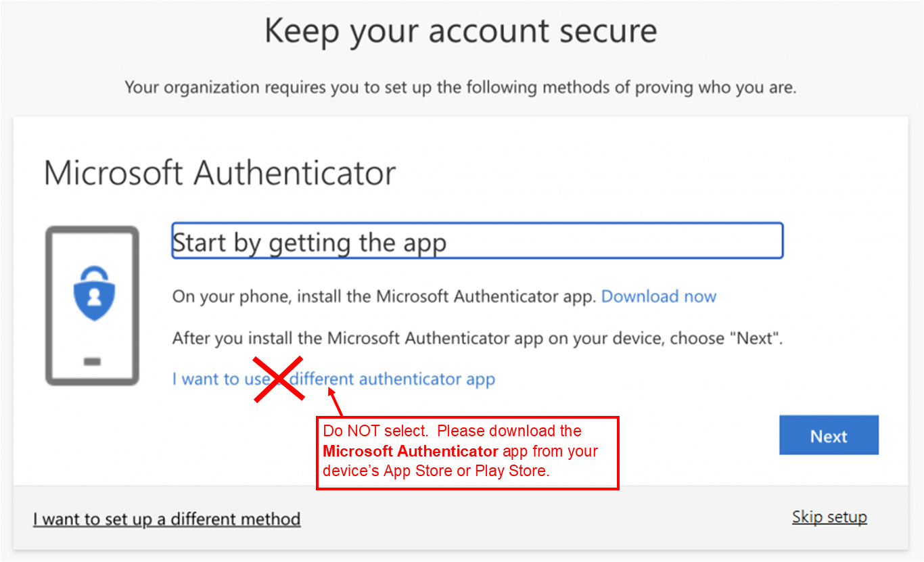Click the phone illustration icon

(91, 304)
